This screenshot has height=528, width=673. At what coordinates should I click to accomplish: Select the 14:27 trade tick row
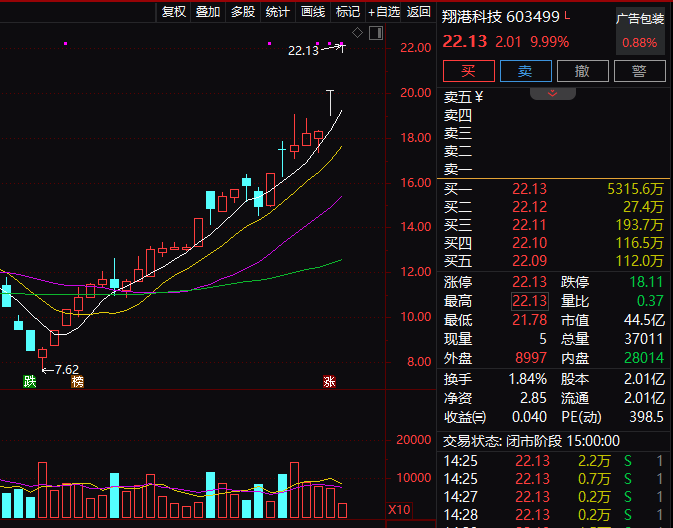pyautogui.click(x=554, y=497)
